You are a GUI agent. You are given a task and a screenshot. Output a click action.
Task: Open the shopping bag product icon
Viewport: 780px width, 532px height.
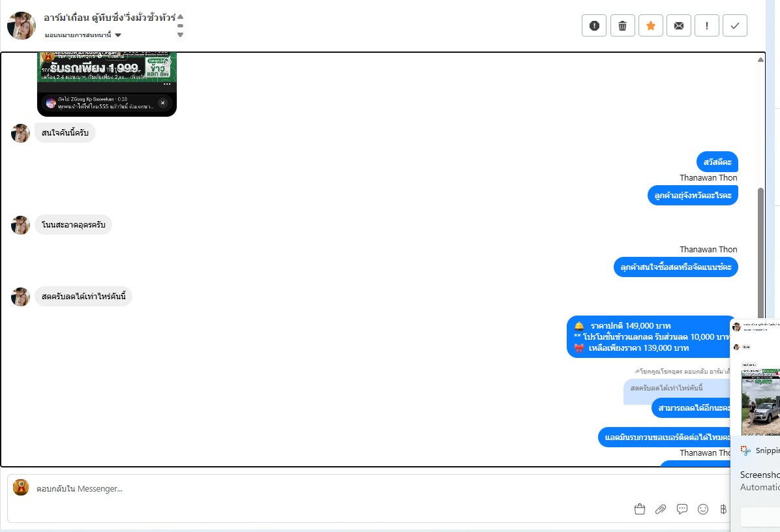tap(640, 509)
